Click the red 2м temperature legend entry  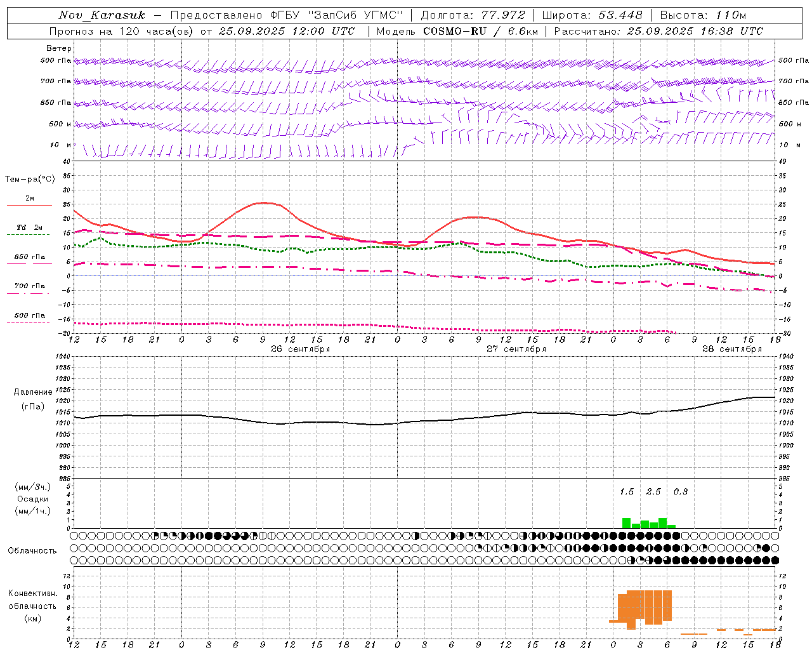29,201
